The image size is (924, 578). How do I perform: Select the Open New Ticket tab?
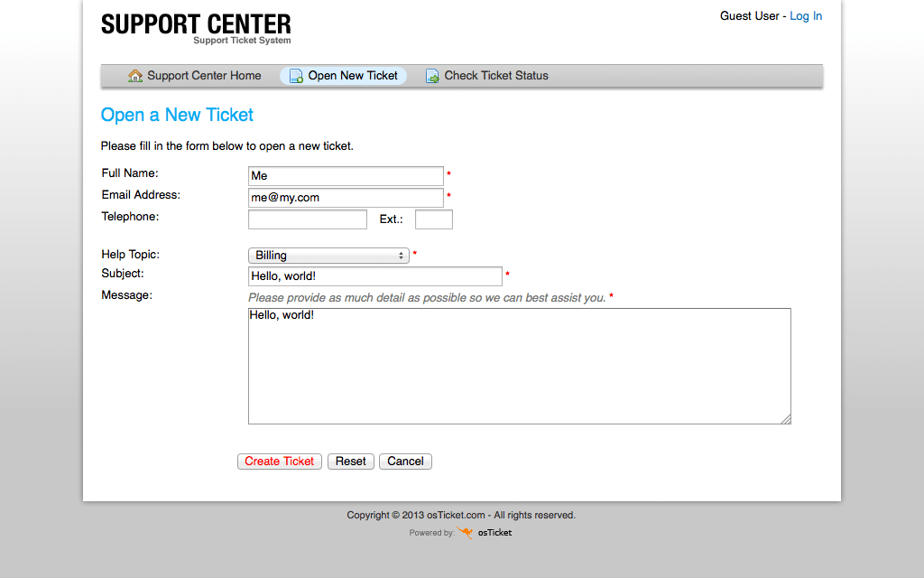pos(352,76)
